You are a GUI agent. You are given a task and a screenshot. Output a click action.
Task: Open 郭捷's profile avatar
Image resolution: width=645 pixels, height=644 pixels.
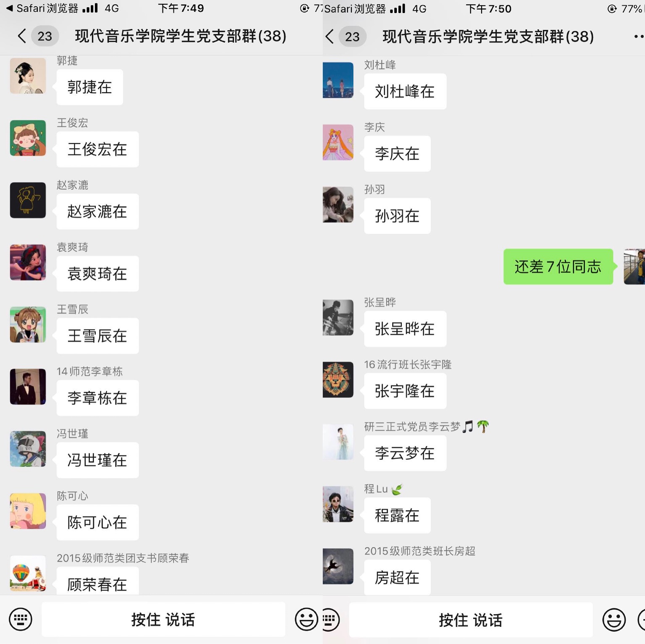[x=28, y=76]
